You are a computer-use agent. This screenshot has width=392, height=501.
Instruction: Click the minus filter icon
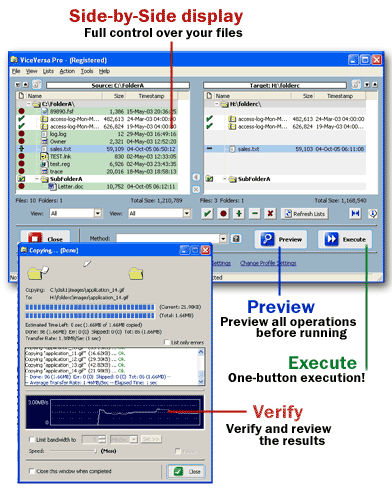pos(255,213)
